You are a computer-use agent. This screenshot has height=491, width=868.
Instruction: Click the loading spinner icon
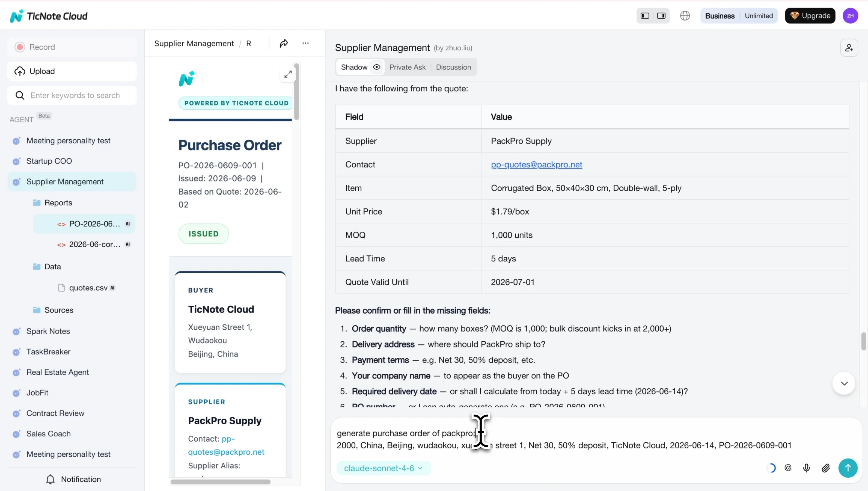click(x=771, y=468)
